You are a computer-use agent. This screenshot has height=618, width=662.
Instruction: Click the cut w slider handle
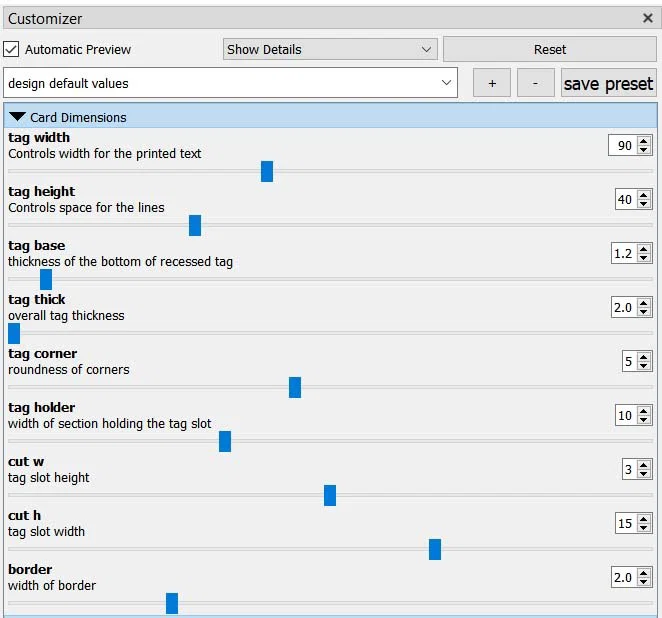click(x=330, y=496)
